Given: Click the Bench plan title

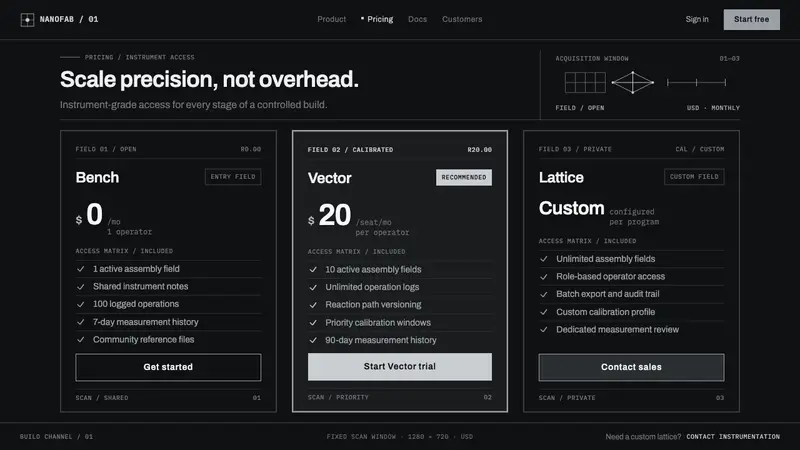Looking at the screenshot, I should click(x=97, y=177).
